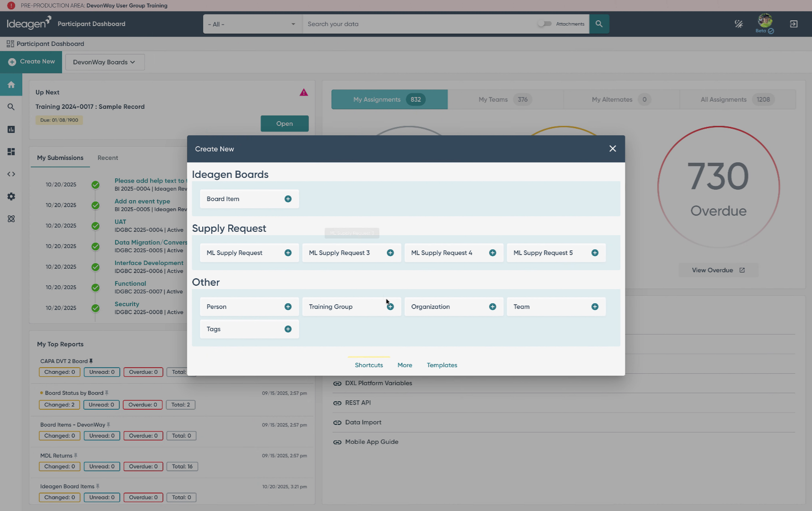812x511 pixels.
Task: Open the Security submission link
Action: (127, 304)
